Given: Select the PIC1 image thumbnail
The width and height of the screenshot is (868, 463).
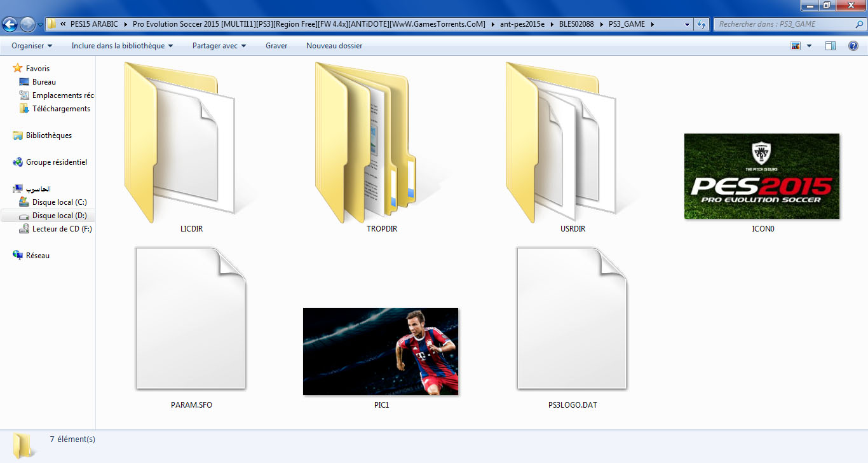Looking at the screenshot, I should 380,351.
